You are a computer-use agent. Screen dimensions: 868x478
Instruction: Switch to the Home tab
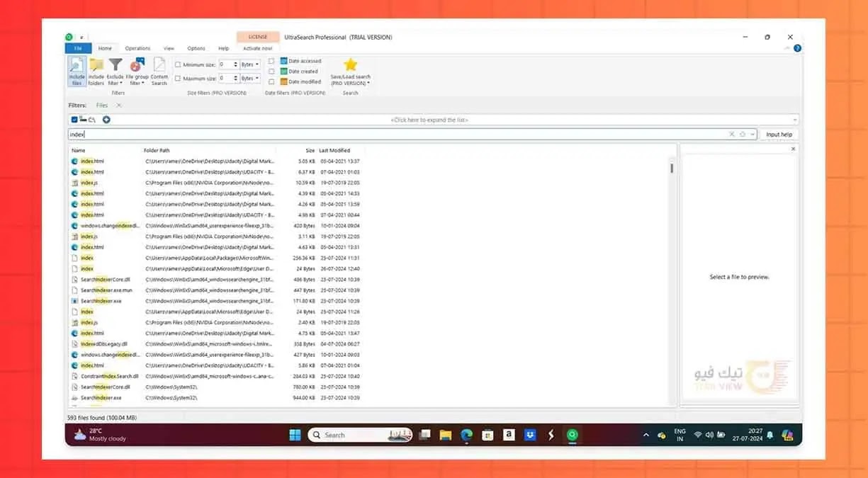tap(105, 48)
